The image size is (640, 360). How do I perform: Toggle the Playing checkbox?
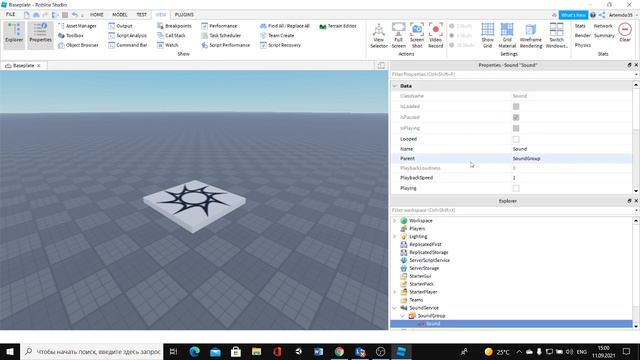tap(516, 188)
